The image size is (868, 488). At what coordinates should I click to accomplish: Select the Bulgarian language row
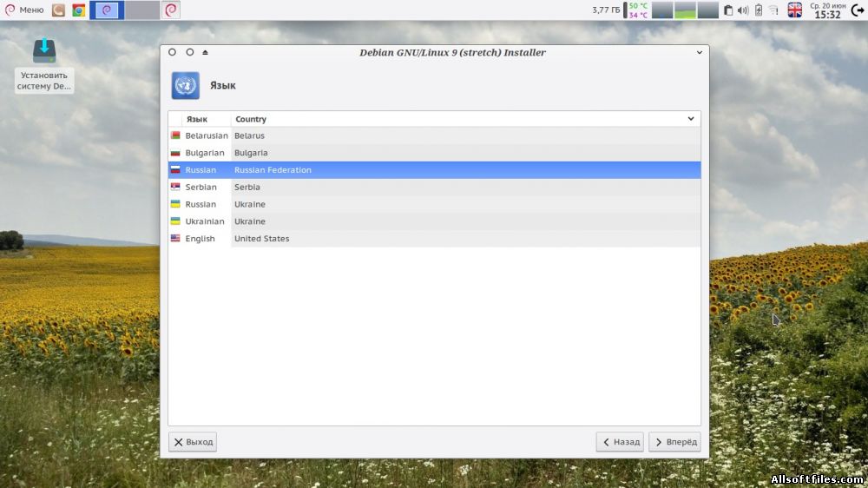click(435, 153)
